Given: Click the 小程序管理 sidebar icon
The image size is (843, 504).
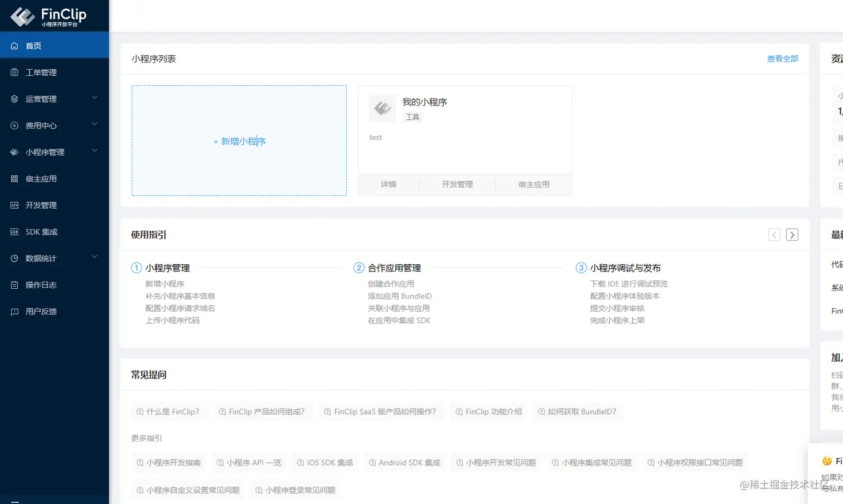Looking at the screenshot, I should 14,152.
